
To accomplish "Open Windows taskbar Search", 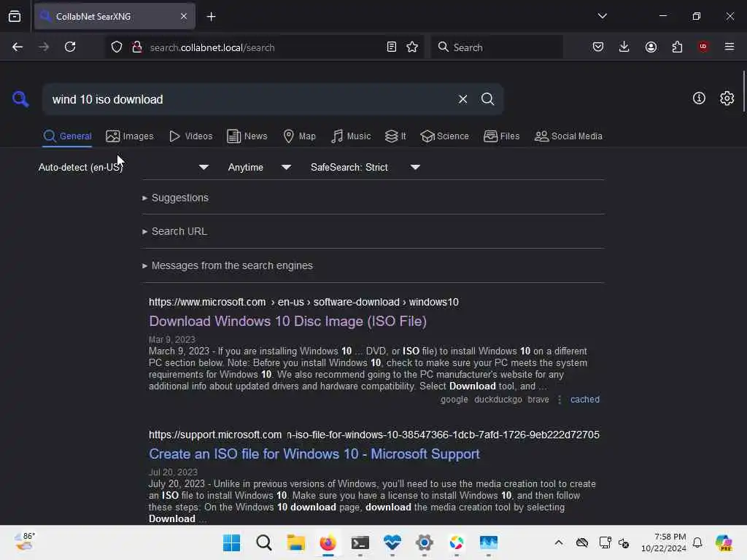I will tap(264, 542).
